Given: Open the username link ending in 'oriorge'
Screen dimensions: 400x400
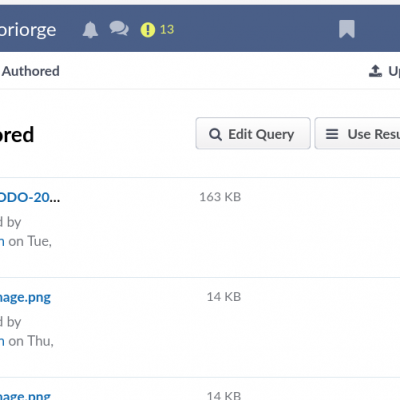Looking at the screenshot, I should pyautogui.click(x=28, y=30).
